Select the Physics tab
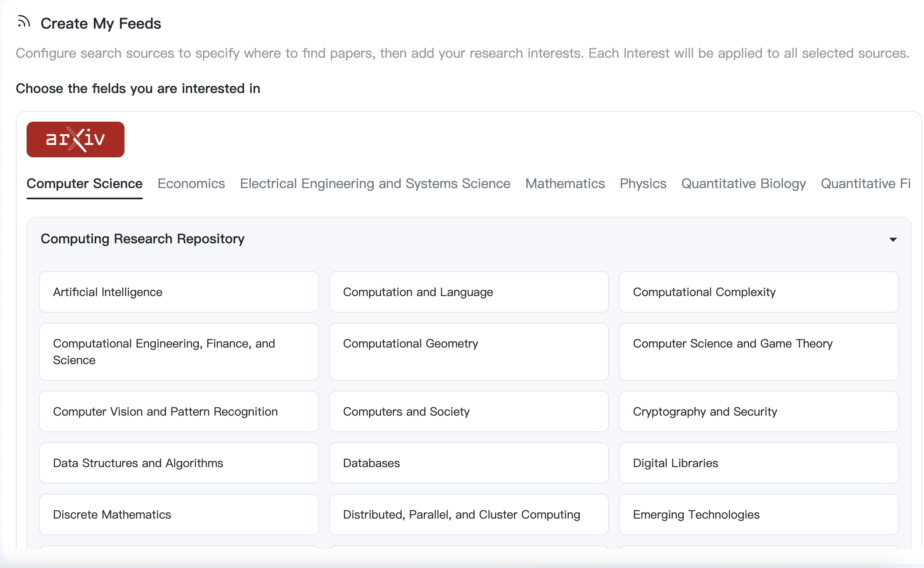924x568 pixels. point(643,184)
